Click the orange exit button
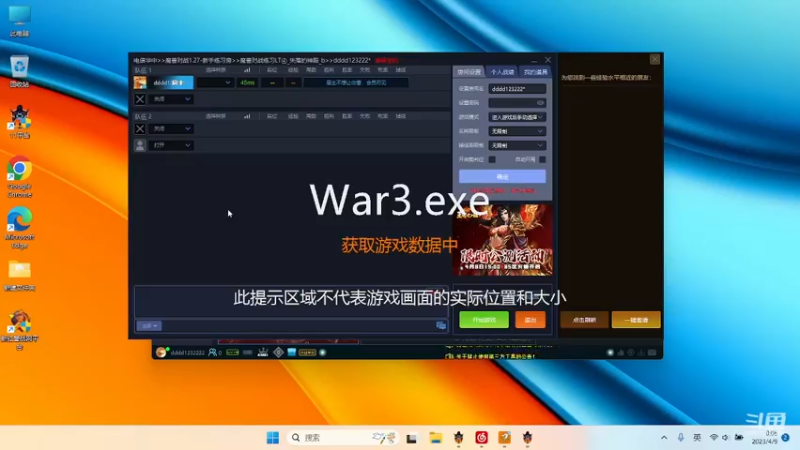The height and width of the screenshot is (450, 800). pos(530,320)
